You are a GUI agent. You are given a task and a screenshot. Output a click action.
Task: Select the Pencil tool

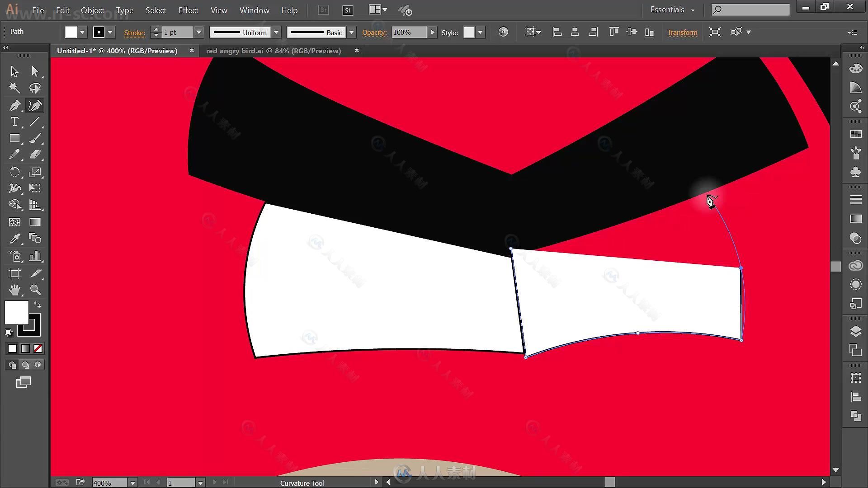[x=14, y=155]
